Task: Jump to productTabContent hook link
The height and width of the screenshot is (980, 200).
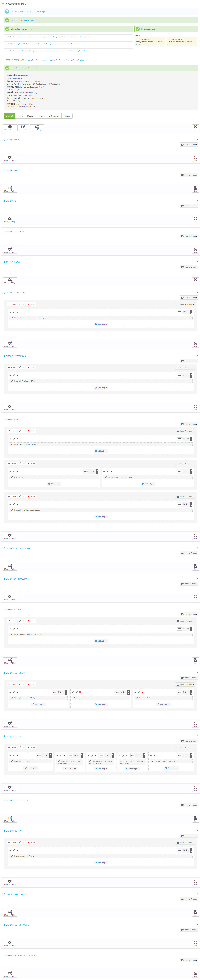Action: point(58,60)
